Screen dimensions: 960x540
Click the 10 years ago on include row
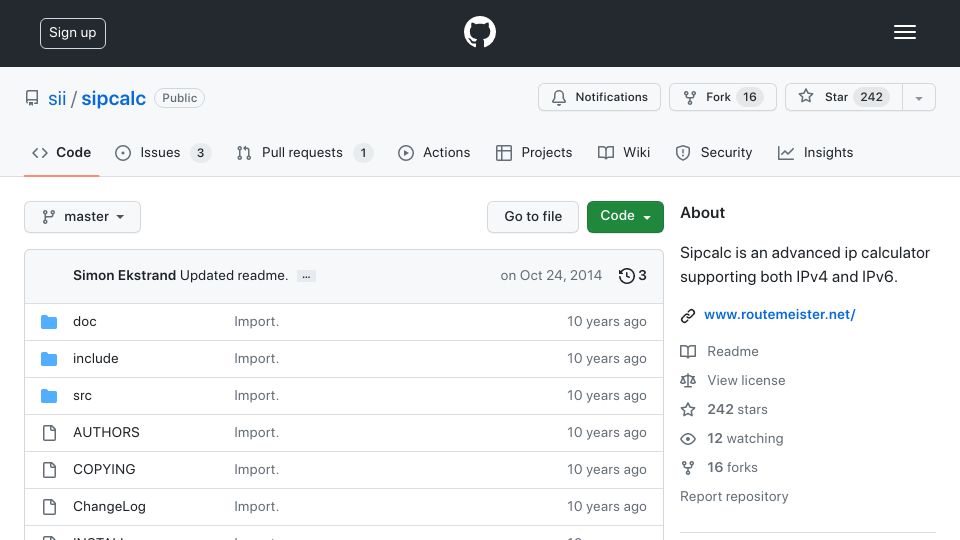pos(607,358)
